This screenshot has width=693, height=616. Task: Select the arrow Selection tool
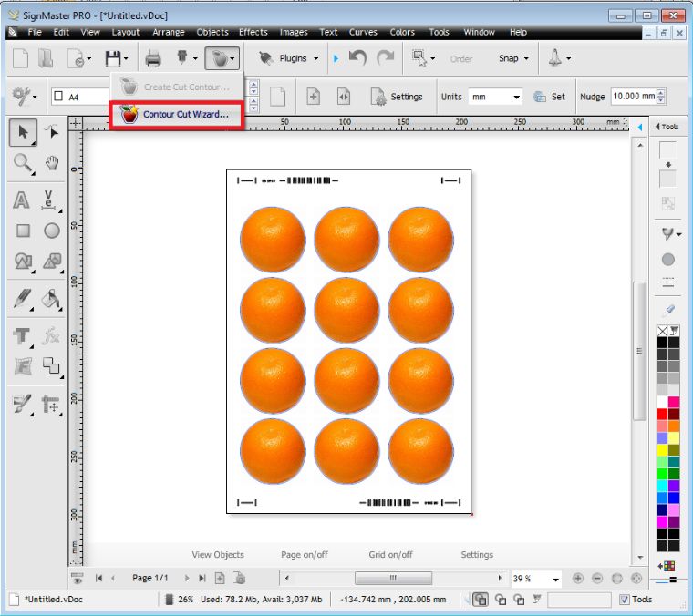(24, 132)
